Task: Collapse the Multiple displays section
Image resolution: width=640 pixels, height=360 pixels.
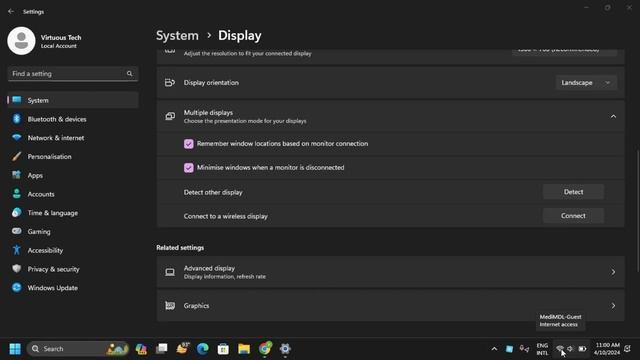Action: 613,116
